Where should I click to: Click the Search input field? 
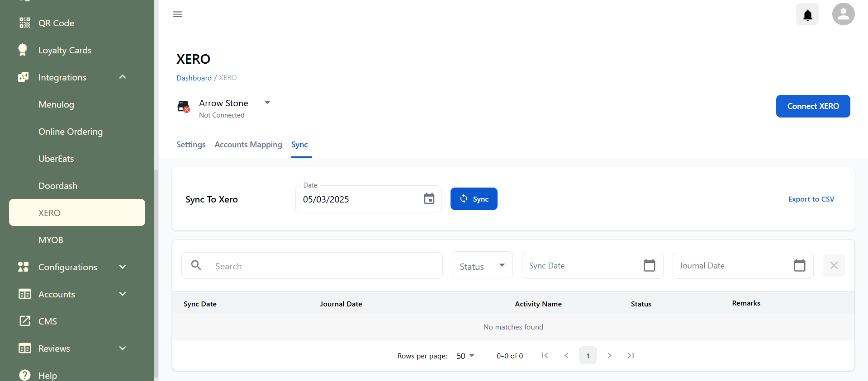click(312, 266)
